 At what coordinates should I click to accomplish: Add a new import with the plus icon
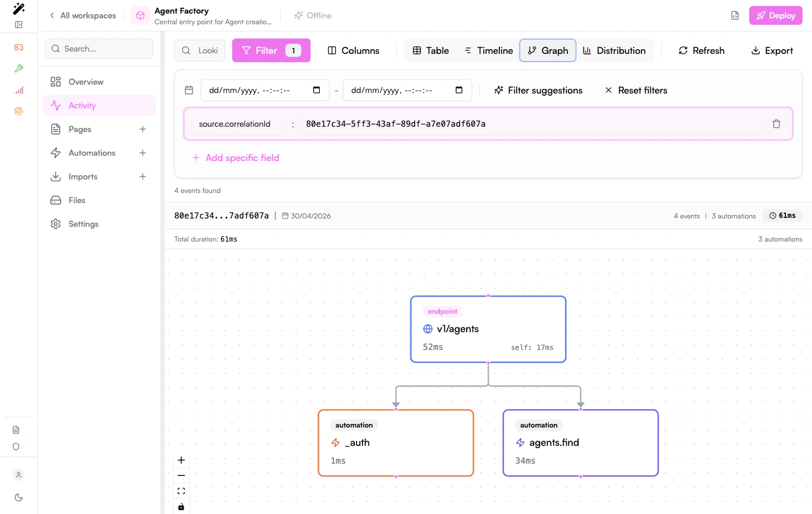(x=143, y=176)
